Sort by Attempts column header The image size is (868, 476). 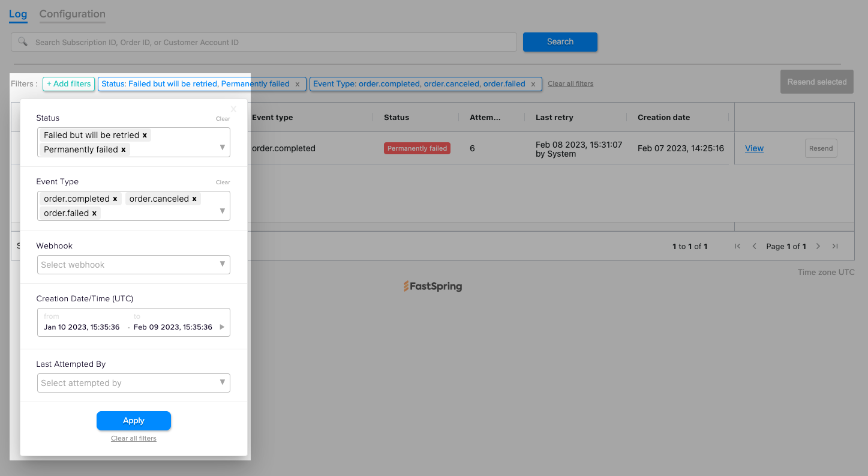click(x=485, y=118)
